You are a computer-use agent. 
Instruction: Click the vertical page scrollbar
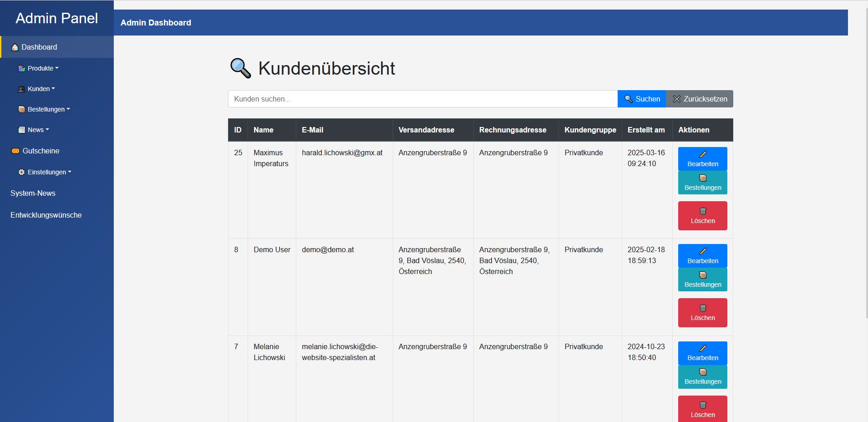click(866, 164)
